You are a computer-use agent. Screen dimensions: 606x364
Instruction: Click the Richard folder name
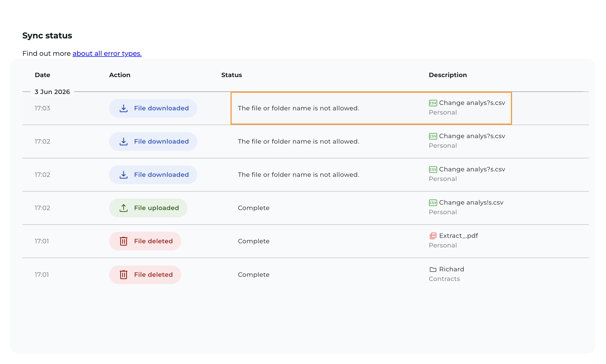click(451, 269)
